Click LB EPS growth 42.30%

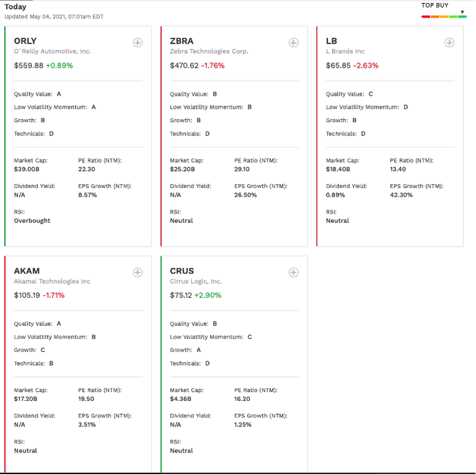401,195
